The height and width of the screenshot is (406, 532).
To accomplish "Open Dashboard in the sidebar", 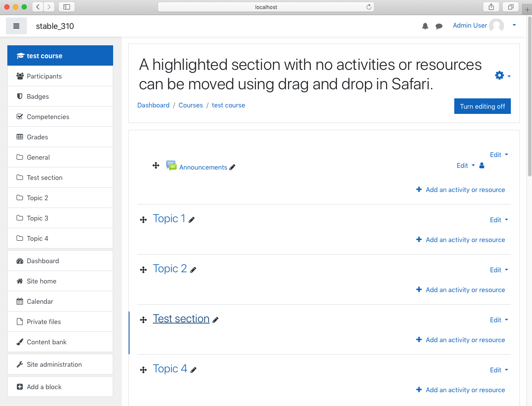I will coord(60,261).
